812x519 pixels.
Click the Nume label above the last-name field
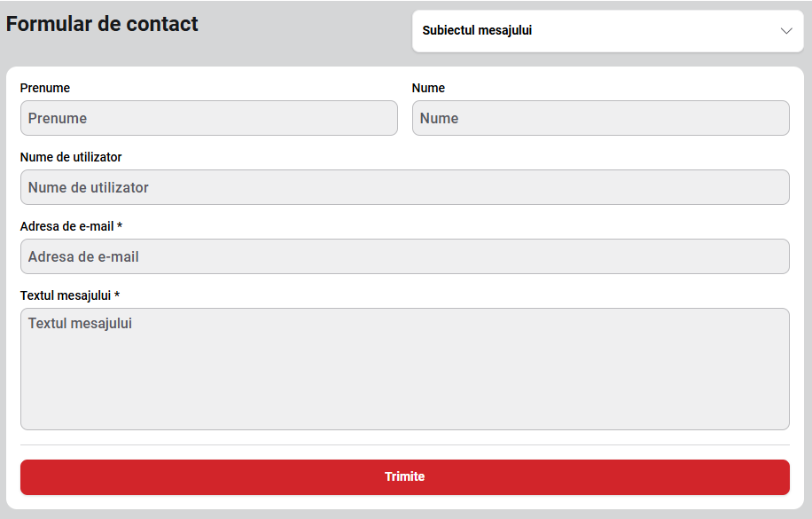click(428, 88)
